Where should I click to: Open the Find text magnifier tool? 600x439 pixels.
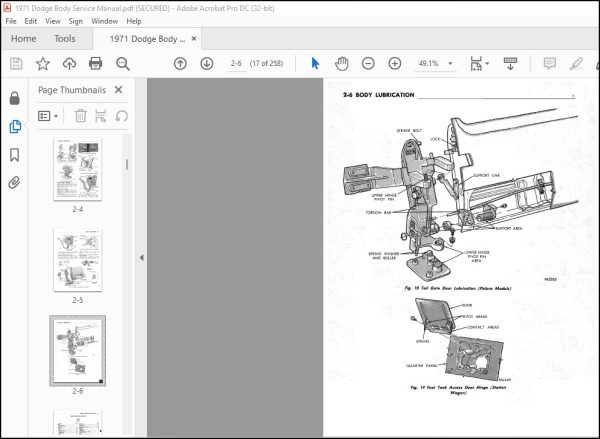pos(123,64)
